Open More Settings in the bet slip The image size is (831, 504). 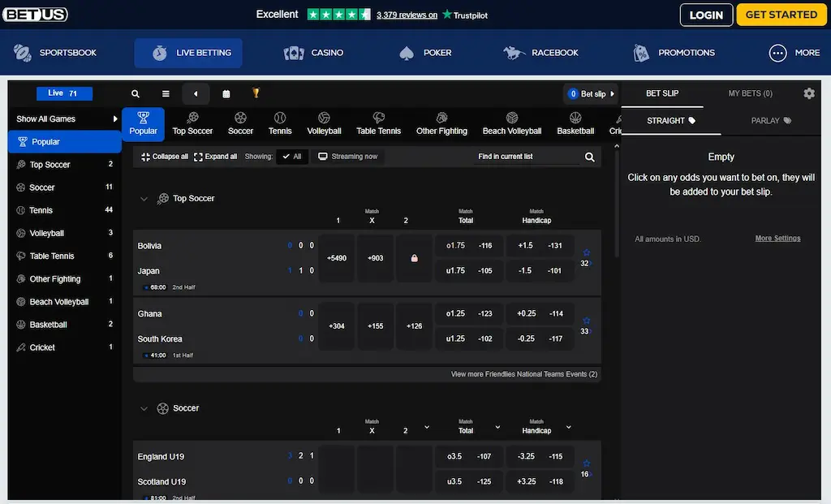[777, 238]
